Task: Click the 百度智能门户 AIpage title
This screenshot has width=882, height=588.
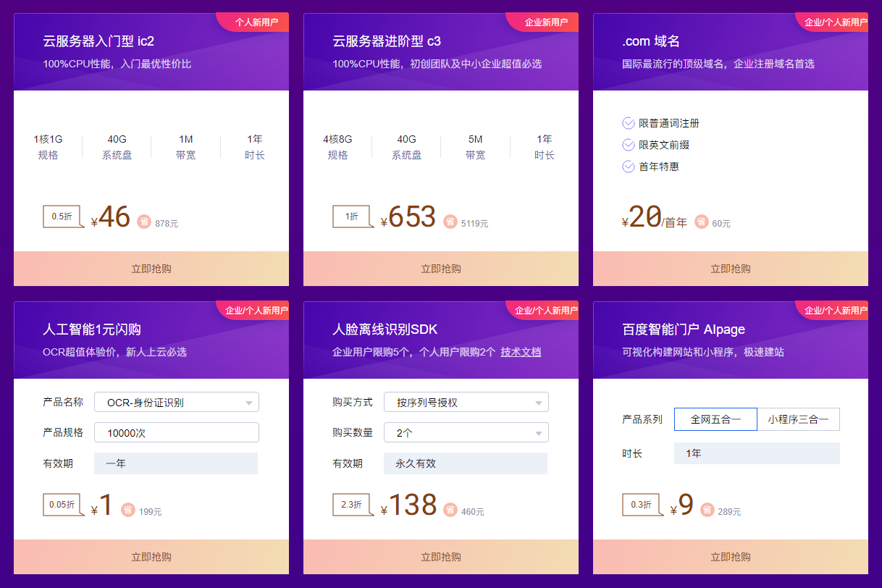Action: [x=684, y=329]
